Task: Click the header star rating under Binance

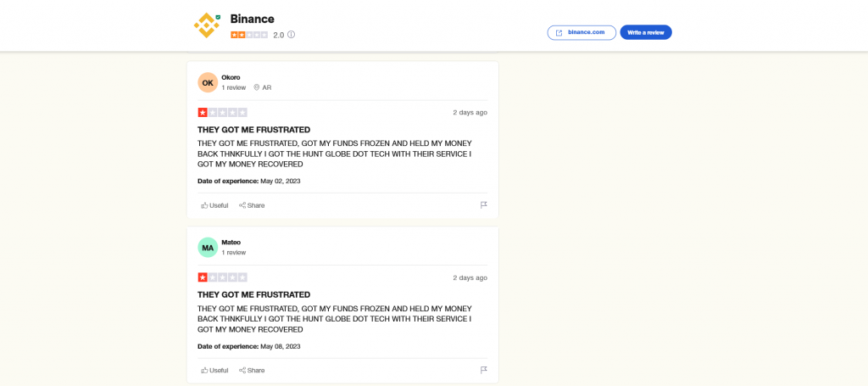Action: pos(249,35)
